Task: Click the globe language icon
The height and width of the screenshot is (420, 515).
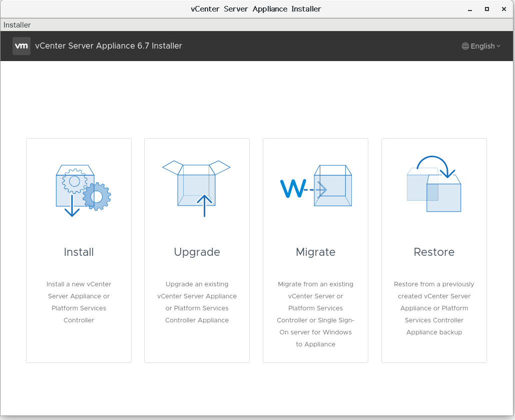Action: [465, 46]
